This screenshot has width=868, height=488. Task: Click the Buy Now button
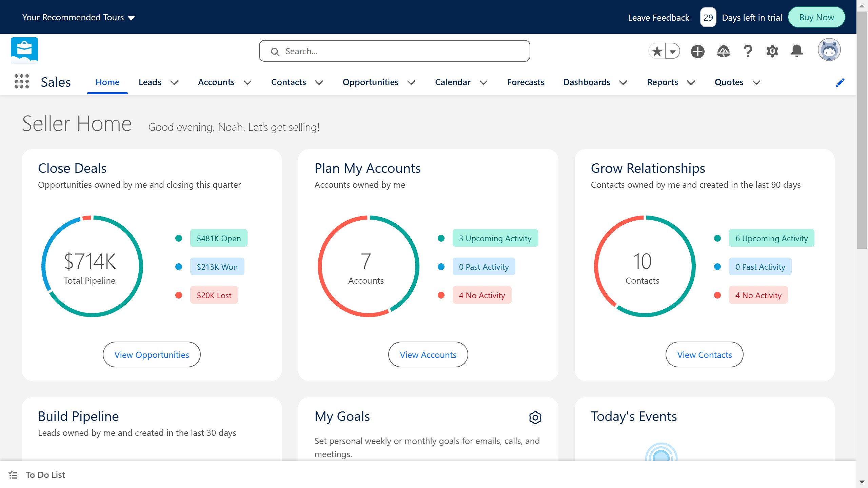pos(816,17)
